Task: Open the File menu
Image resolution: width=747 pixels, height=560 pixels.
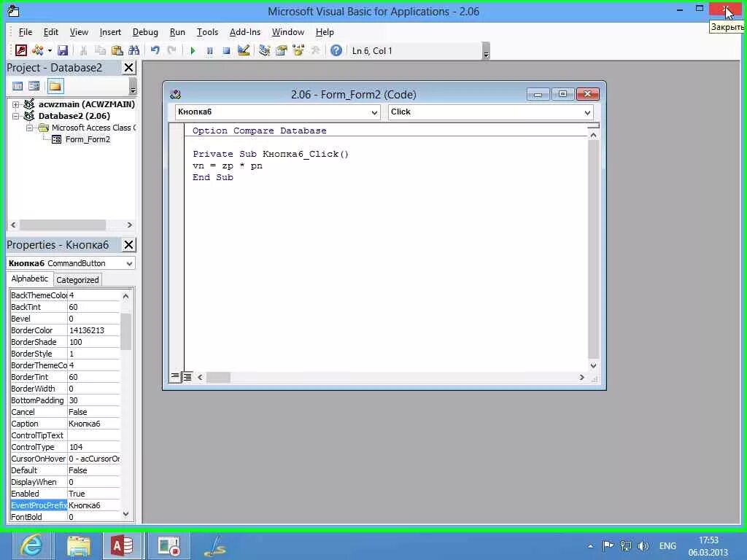Action: 26,32
